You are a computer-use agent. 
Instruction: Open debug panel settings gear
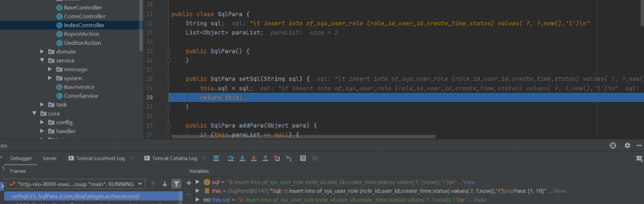(627, 145)
